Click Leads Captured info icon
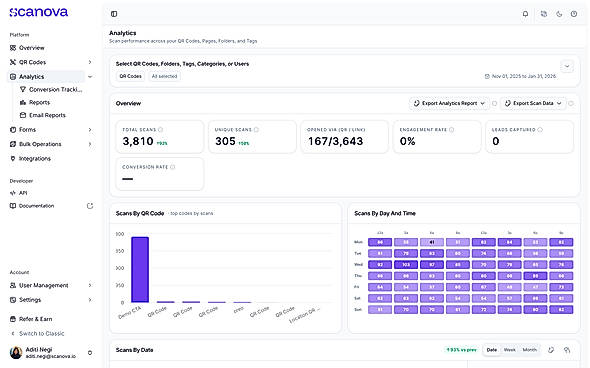 pyautogui.click(x=540, y=129)
